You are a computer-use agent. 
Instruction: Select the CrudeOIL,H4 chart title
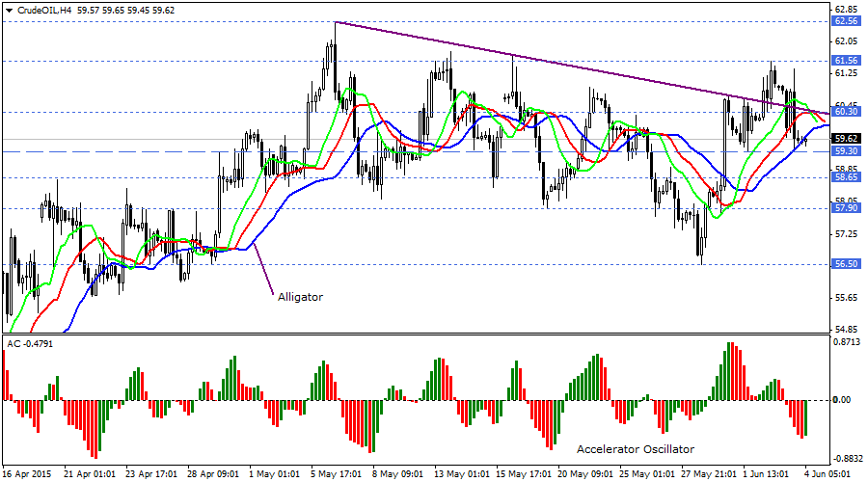pos(45,10)
